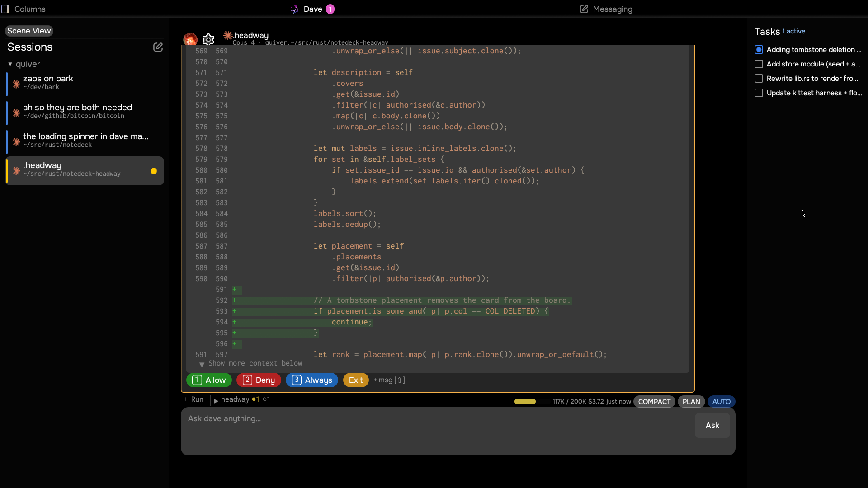Check the Add store module task

[x=759, y=64]
